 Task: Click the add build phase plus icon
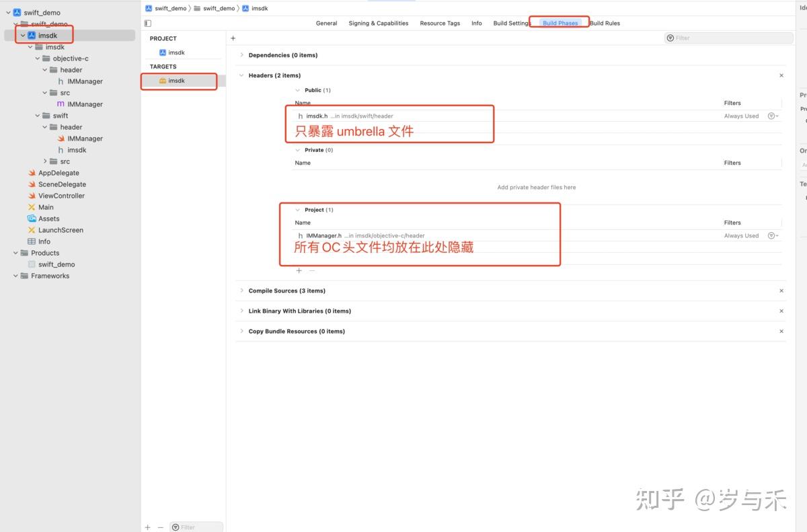pyautogui.click(x=233, y=38)
